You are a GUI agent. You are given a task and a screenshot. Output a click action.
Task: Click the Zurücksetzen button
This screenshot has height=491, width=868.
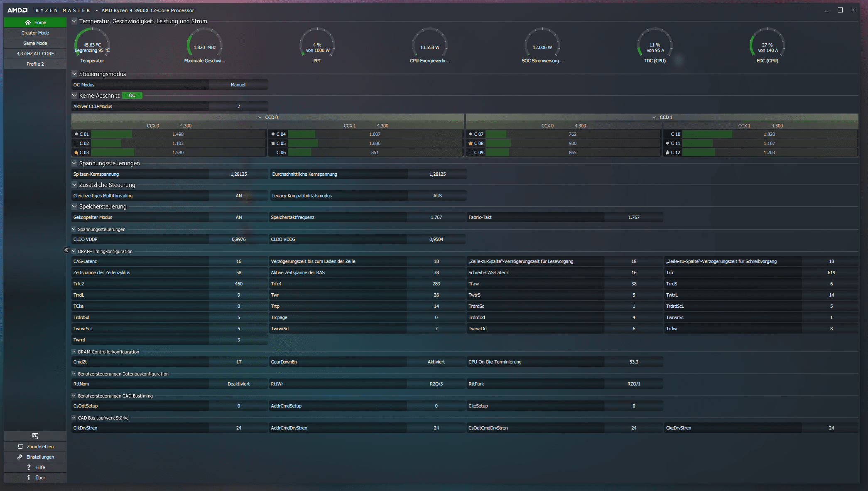(x=35, y=447)
